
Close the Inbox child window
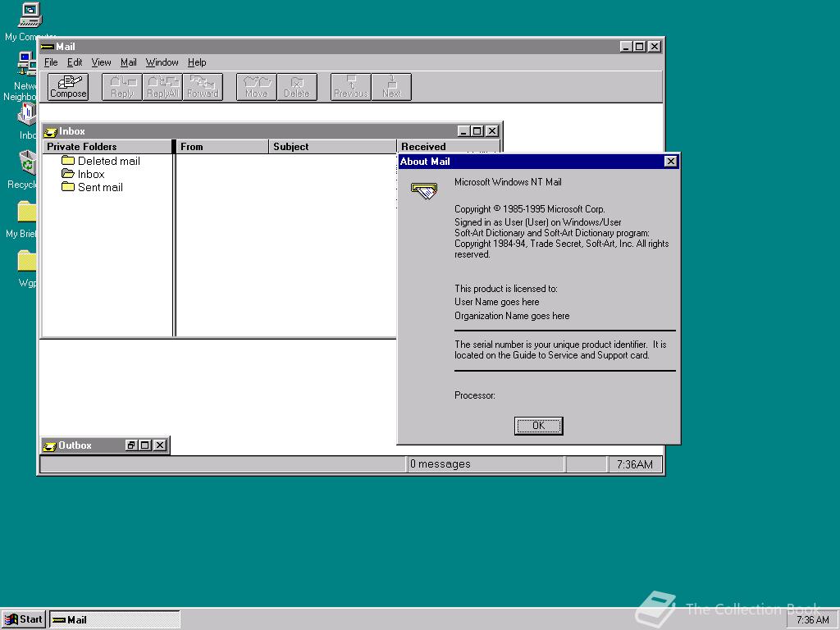click(x=492, y=131)
